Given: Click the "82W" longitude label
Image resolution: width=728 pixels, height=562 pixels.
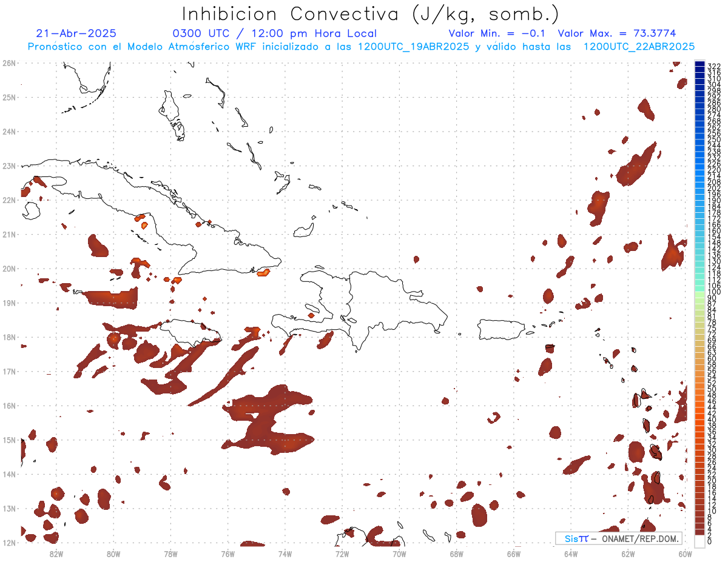Looking at the screenshot, I should pyautogui.click(x=56, y=554).
